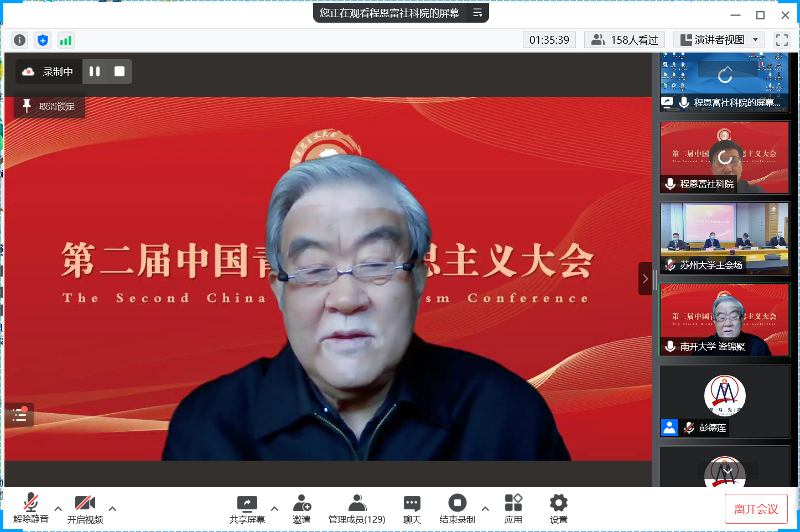
Task: Expand audio options arrow beside the microphone
Action: [58, 509]
